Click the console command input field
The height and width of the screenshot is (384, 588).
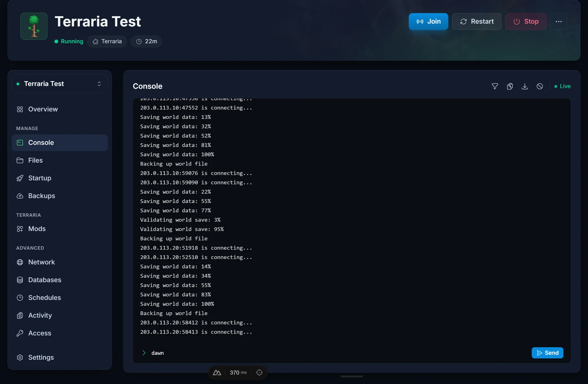[x=338, y=353]
